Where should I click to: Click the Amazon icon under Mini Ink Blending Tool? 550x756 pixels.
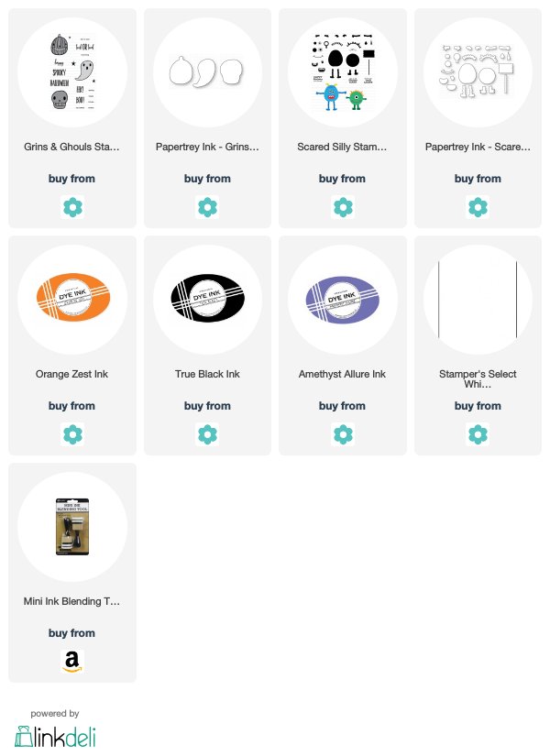click(x=72, y=661)
